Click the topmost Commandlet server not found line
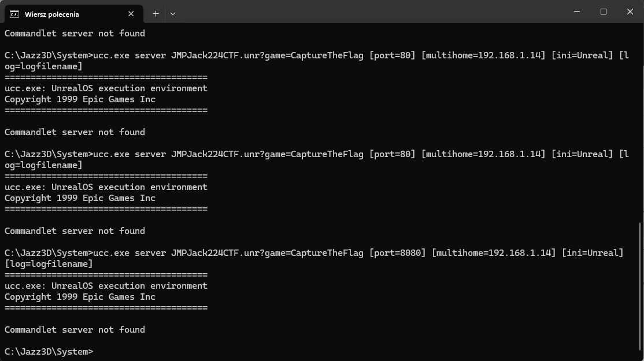 pyautogui.click(x=75, y=34)
